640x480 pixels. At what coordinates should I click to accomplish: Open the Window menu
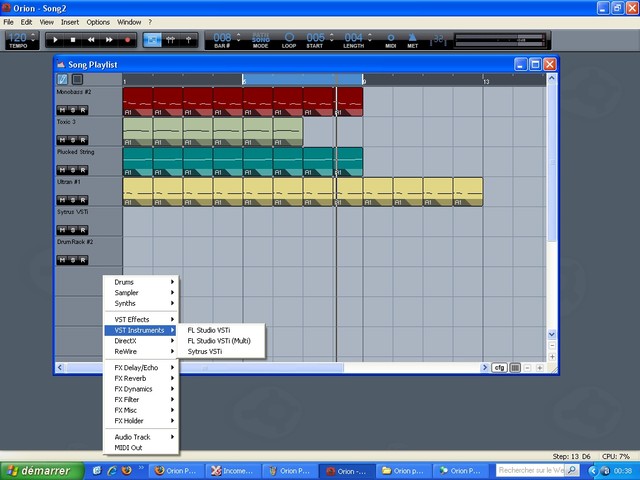coord(129,22)
